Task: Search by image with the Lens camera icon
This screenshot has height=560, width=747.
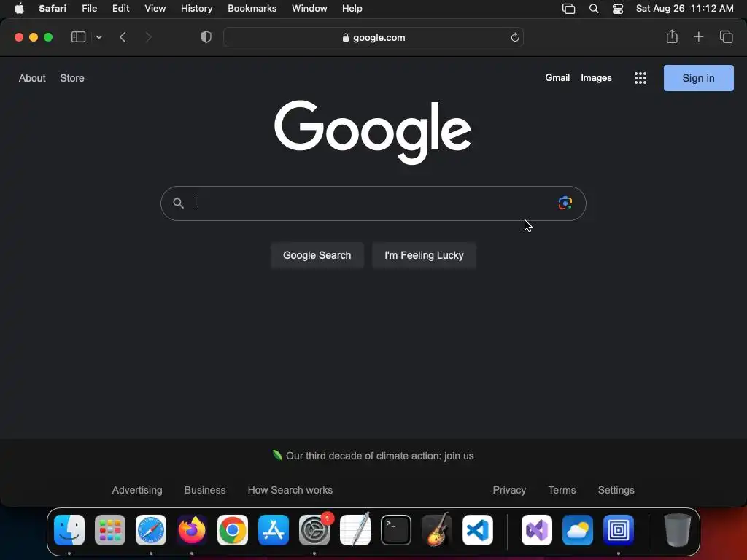Action: (565, 203)
